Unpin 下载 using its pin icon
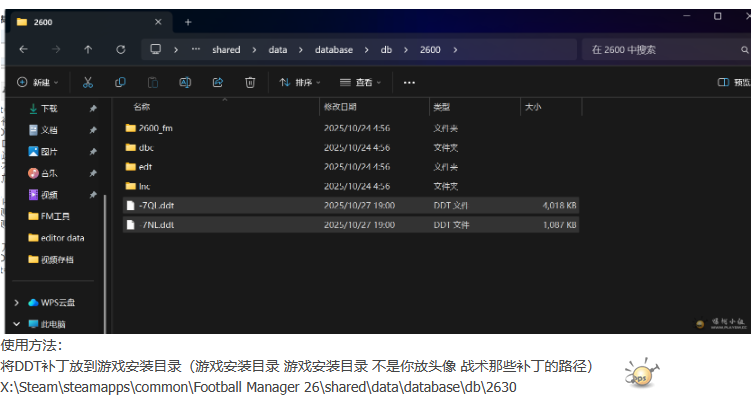This screenshot has width=755, height=397. coord(93,109)
